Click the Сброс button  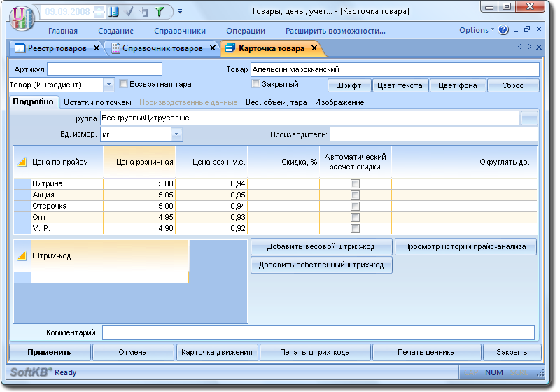point(513,85)
